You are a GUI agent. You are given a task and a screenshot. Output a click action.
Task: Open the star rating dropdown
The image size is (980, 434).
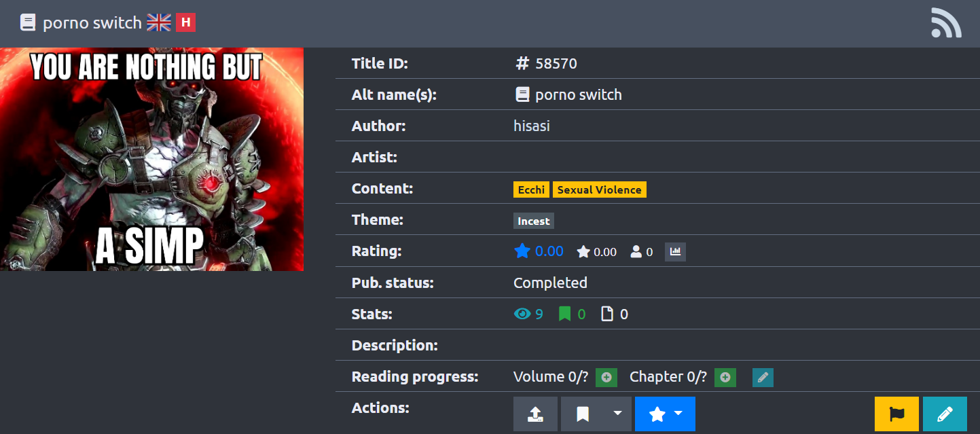[x=665, y=414]
